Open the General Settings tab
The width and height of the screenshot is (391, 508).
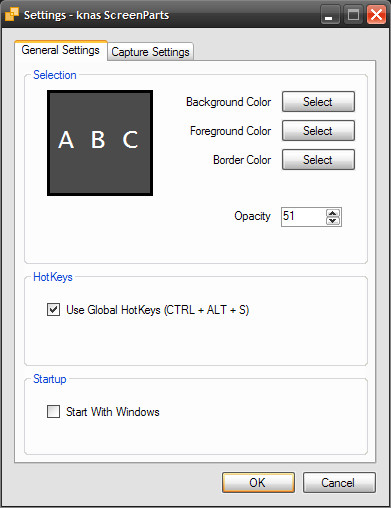click(x=61, y=50)
